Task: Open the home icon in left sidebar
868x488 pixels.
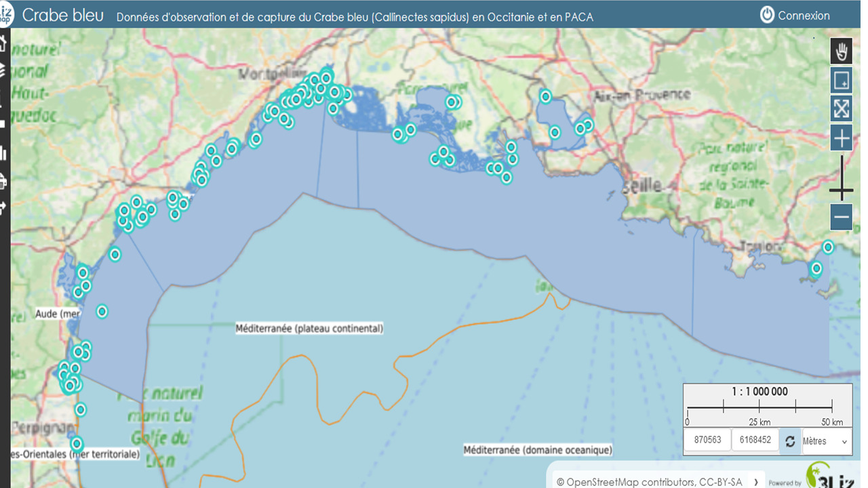Action: pyautogui.click(x=3, y=43)
